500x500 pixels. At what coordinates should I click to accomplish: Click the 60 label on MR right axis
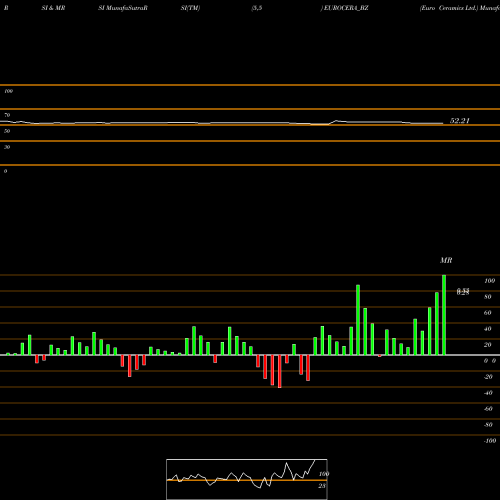point(488,313)
